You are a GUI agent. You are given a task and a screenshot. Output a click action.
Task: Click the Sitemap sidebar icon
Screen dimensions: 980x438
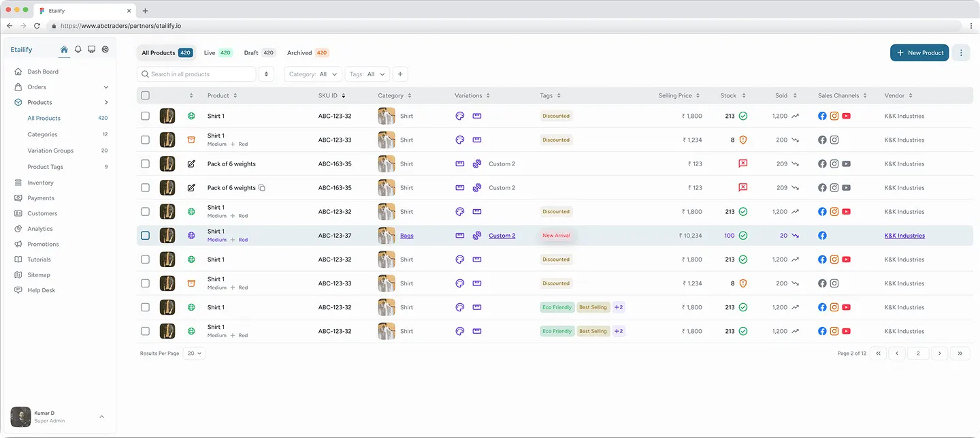(18, 275)
